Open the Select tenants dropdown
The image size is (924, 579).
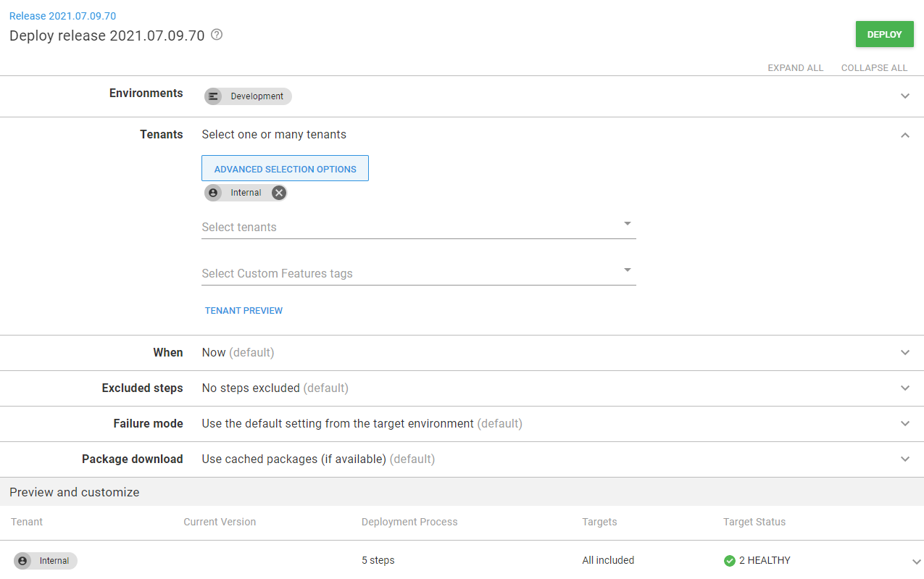point(628,224)
